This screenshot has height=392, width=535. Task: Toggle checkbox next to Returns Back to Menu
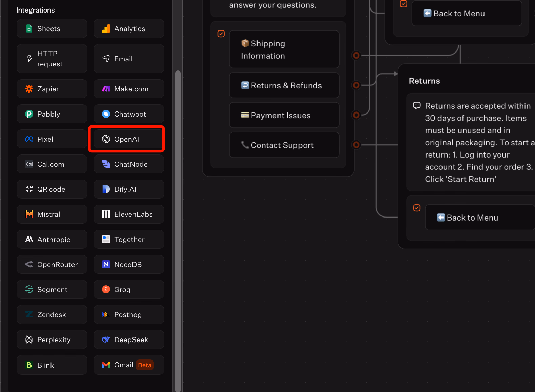(417, 208)
